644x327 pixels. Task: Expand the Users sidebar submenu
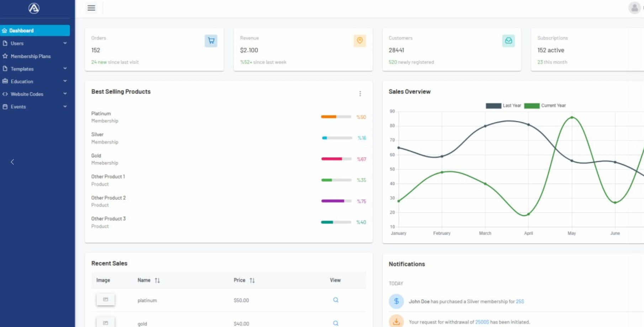(x=35, y=43)
